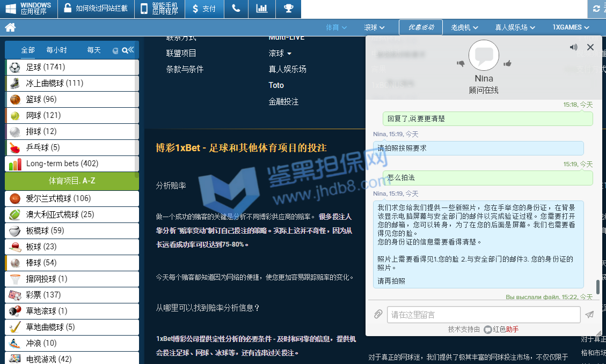Rate Nina with thumbs up
Screen dimensions: 606x364
pyautogui.click(x=507, y=63)
